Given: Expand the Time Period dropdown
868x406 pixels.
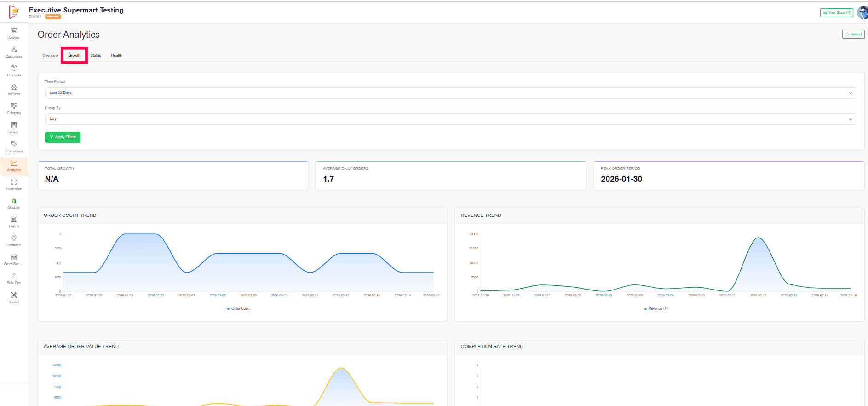Looking at the screenshot, I should [450, 93].
